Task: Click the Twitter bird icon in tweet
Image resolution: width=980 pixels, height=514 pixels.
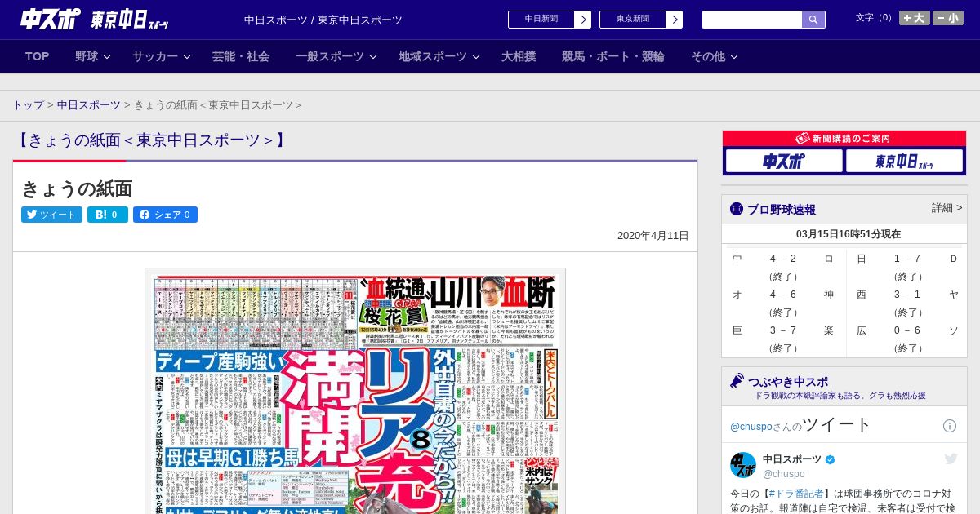Action: [x=951, y=459]
